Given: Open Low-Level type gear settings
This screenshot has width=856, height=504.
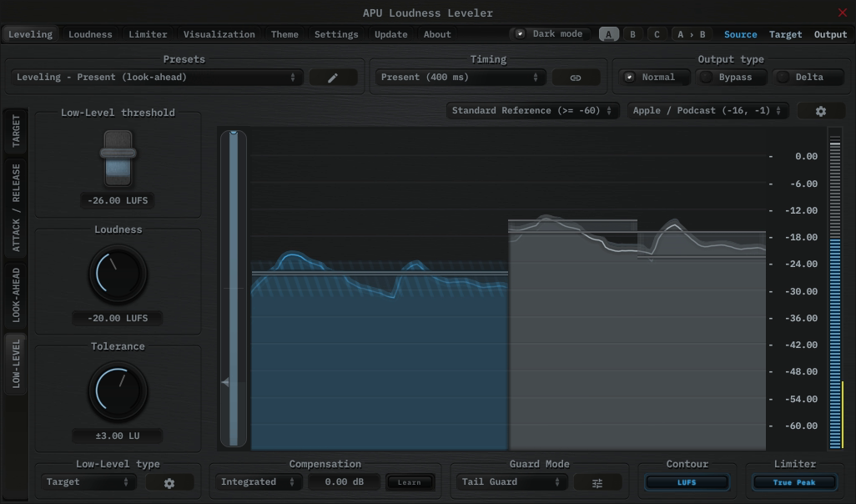Looking at the screenshot, I should [169, 483].
